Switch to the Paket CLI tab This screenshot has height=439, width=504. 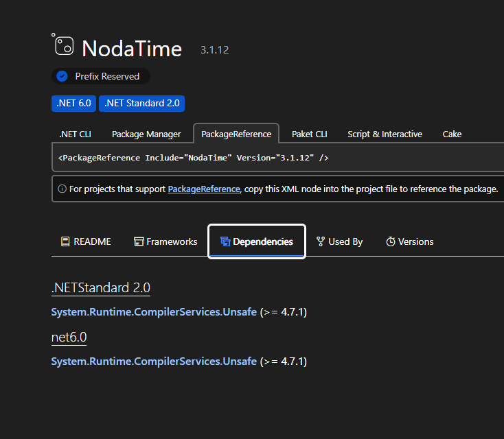[310, 134]
